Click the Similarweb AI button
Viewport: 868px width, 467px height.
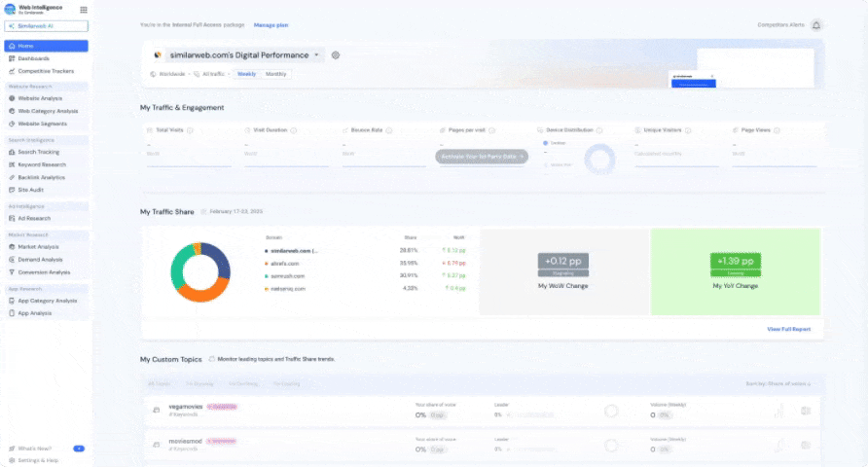coord(46,27)
